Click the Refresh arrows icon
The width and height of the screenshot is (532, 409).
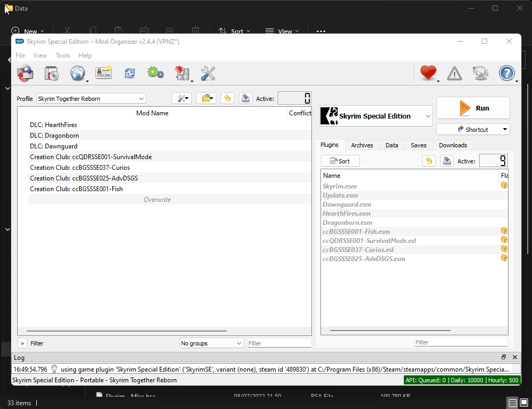(x=130, y=73)
